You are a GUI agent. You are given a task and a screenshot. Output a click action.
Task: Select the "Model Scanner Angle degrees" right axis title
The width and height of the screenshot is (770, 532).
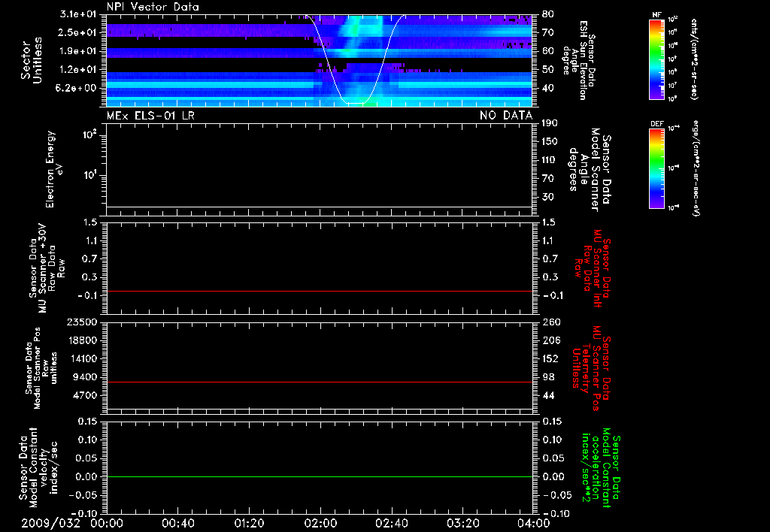coord(590,170)
